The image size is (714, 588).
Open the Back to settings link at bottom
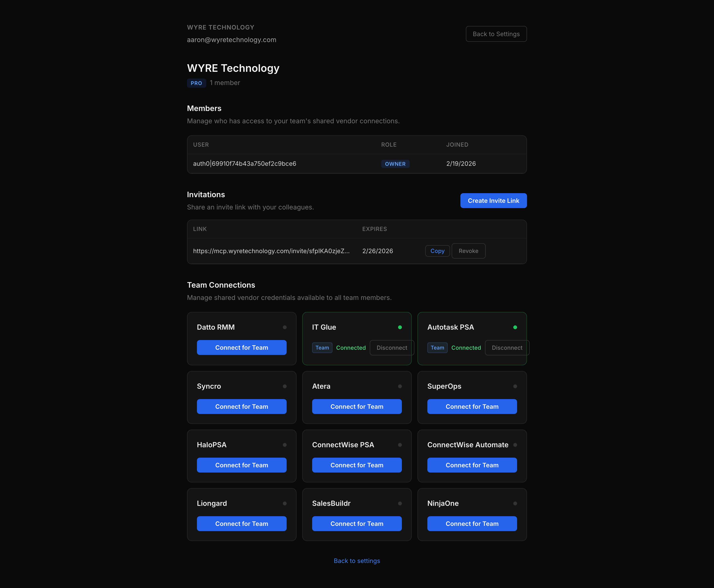click(357, 561)
